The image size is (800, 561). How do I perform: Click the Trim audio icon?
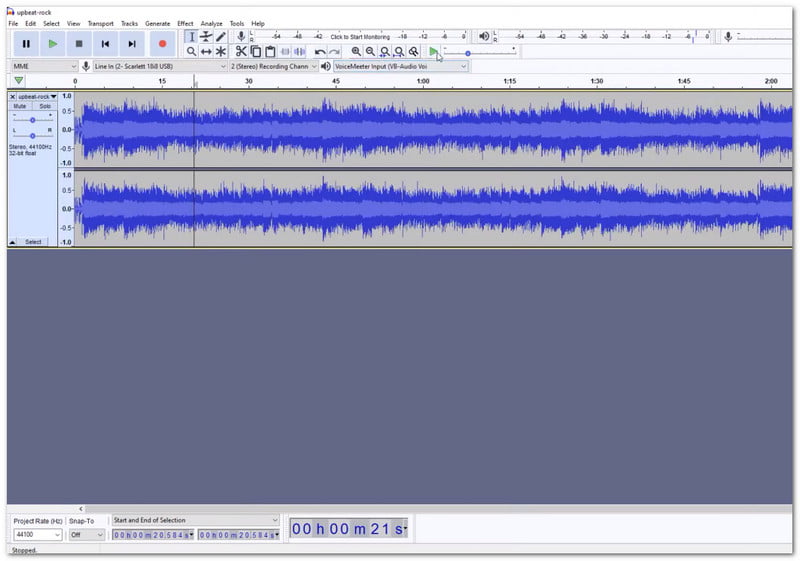point(285,52)
